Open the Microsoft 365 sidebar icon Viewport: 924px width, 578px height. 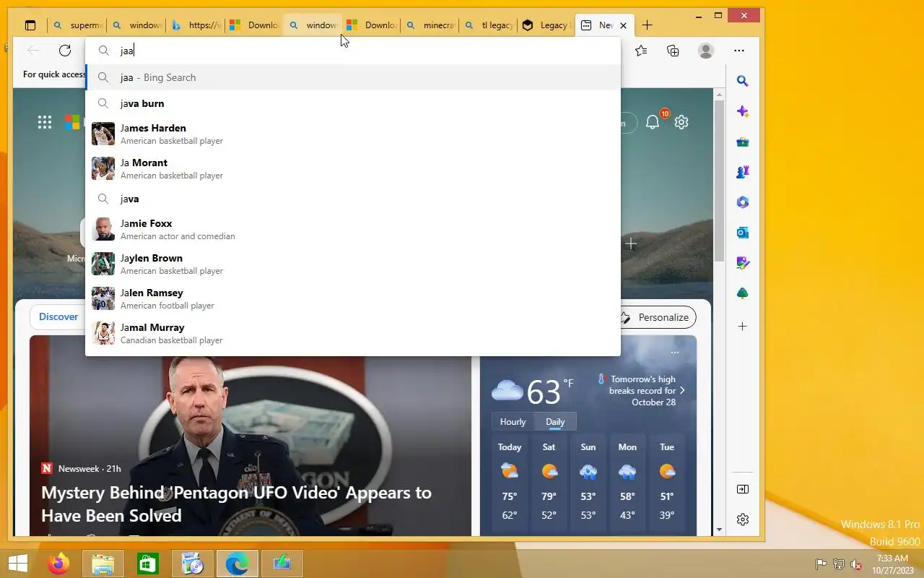click(742, 202)
